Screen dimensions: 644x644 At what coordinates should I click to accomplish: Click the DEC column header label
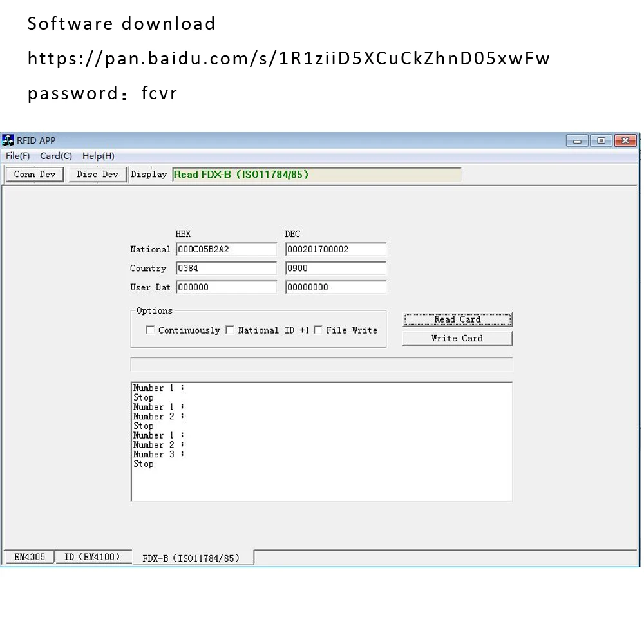point(292,234)
